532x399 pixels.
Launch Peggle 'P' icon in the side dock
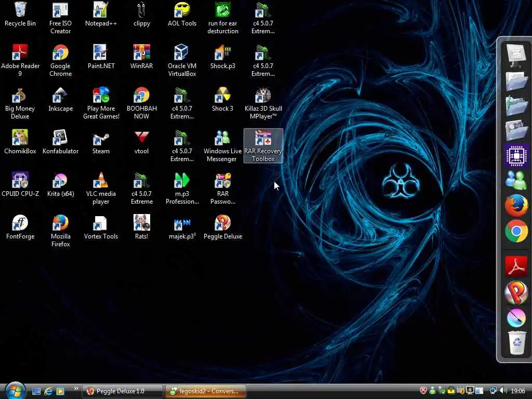point(516,292)
